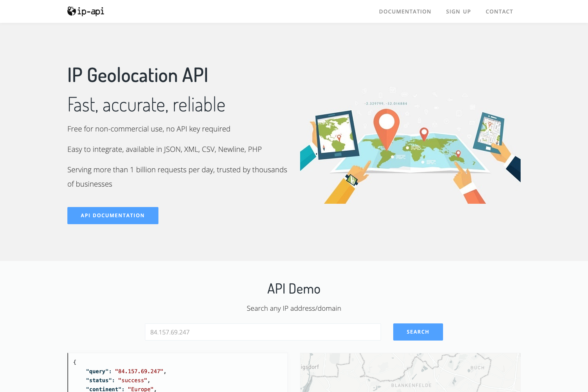Click the blue API DOCUMENTATION button
The width and height of the screenshot is (588, 392).
(113, 216)
